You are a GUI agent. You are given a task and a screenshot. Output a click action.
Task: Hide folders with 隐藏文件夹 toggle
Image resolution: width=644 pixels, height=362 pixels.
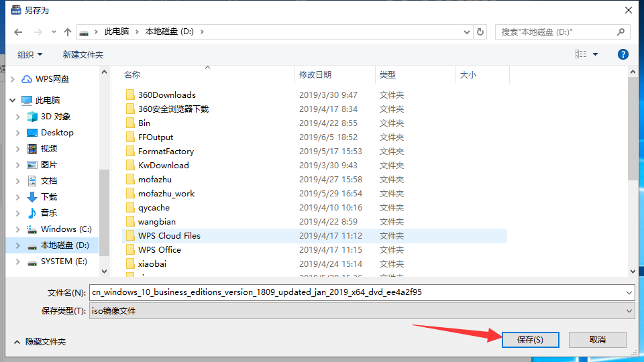(x=39, y=342)
